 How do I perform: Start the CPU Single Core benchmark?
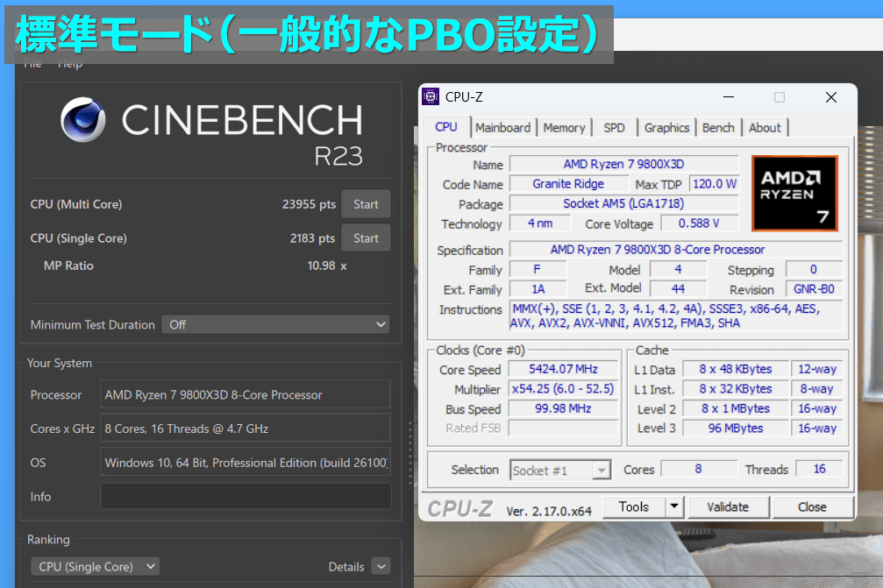pos(366,238)
